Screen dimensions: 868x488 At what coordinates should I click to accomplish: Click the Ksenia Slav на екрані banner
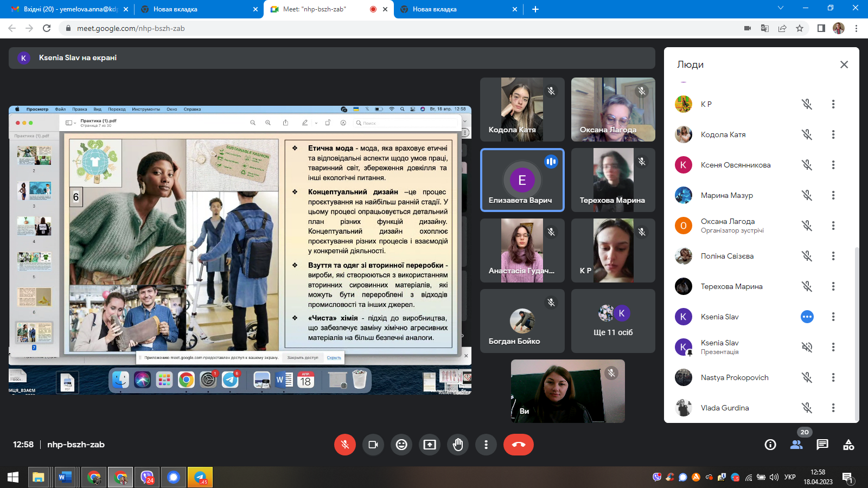coord(332,58)
